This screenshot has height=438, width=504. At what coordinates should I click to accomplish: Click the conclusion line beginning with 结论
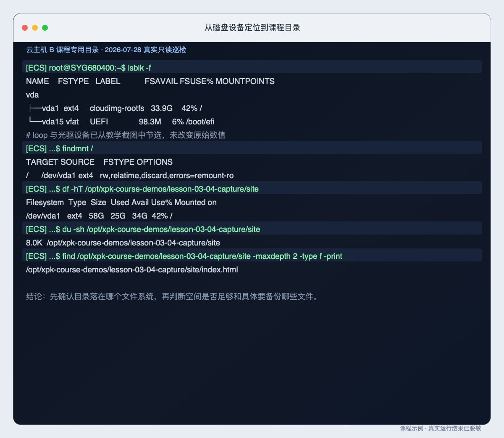173,296
